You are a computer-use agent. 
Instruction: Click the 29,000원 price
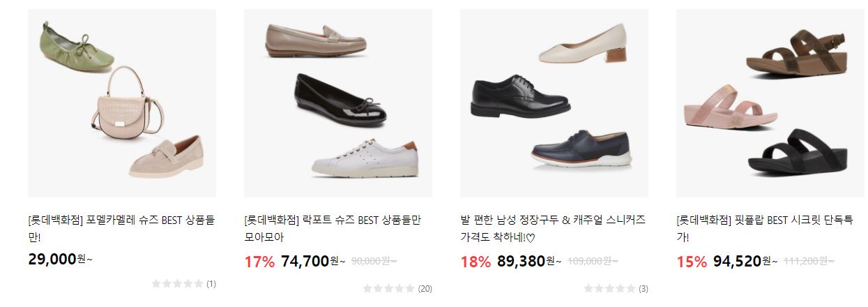pyautogui.click(x=60, y=259)
